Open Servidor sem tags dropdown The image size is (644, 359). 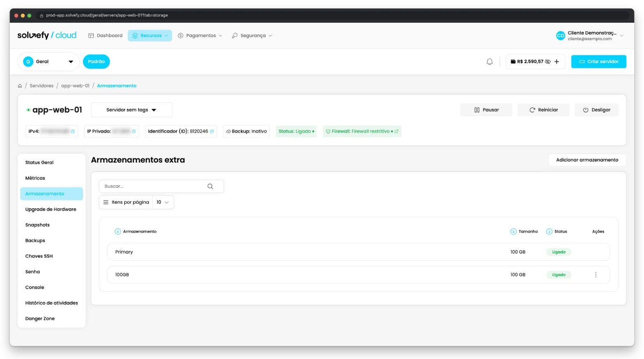click(132, 110)
